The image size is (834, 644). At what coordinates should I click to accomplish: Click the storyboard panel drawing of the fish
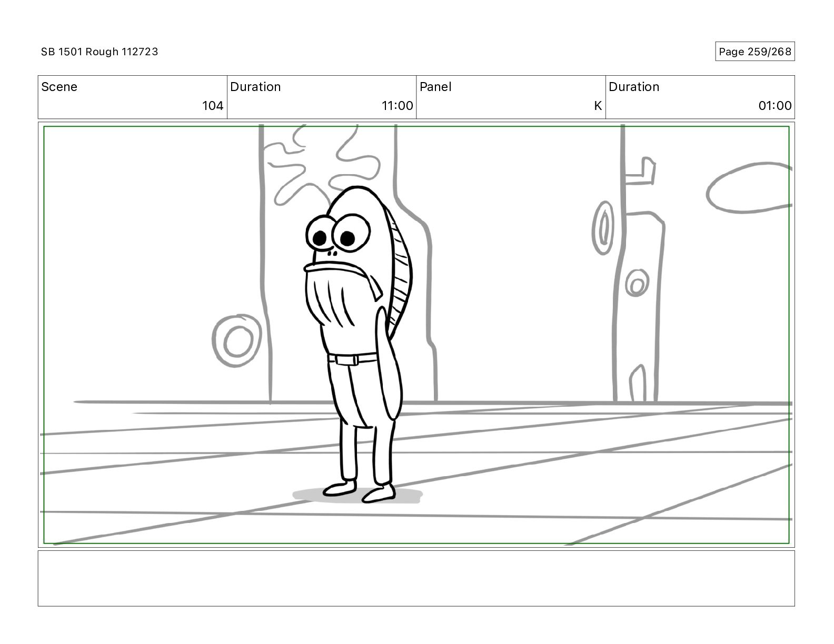coord(416,335)
